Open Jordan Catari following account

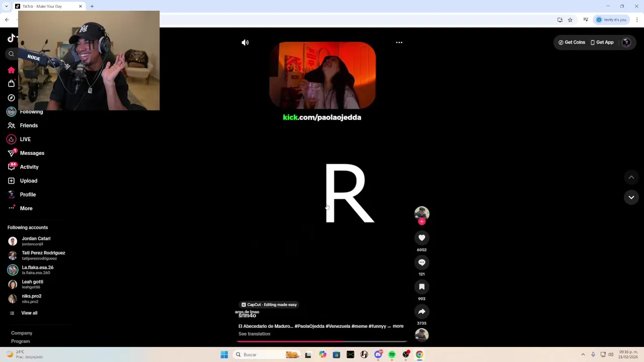[29, 241]
